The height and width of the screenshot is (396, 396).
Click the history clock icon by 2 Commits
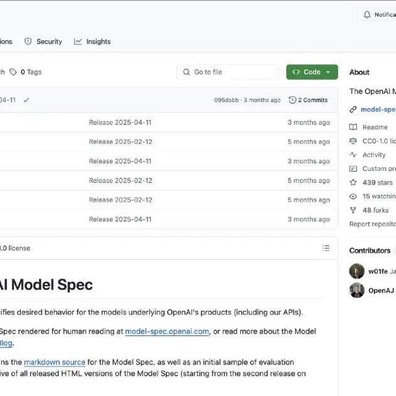pos(292,100)
